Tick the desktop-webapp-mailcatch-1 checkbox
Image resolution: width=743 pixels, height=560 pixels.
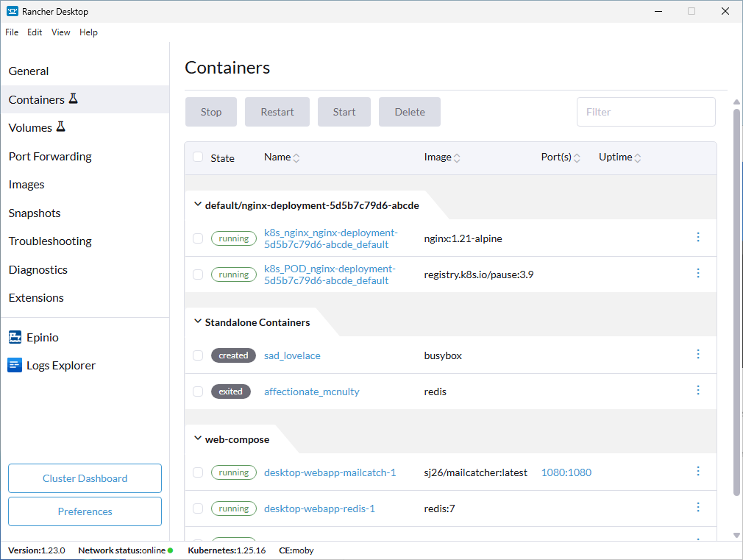(198, 472)
